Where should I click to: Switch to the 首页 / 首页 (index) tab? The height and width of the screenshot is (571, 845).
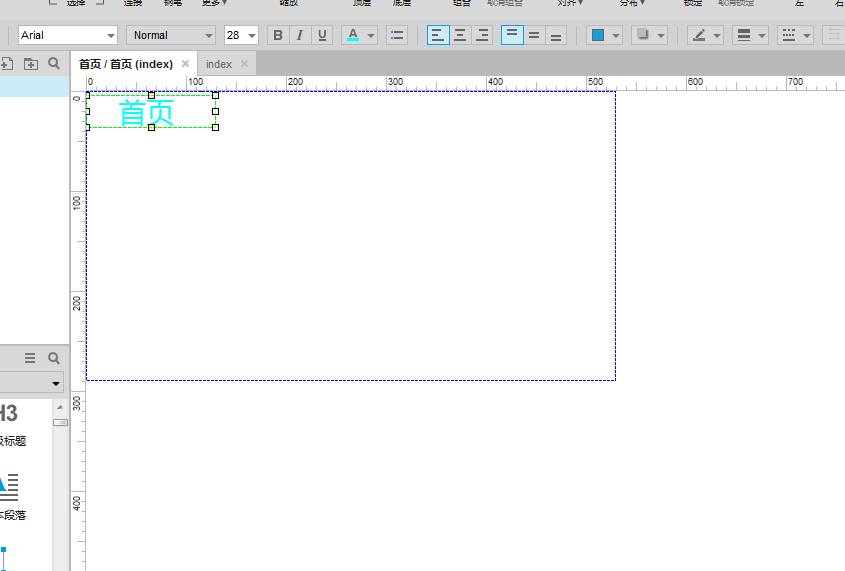click(126, 64)
